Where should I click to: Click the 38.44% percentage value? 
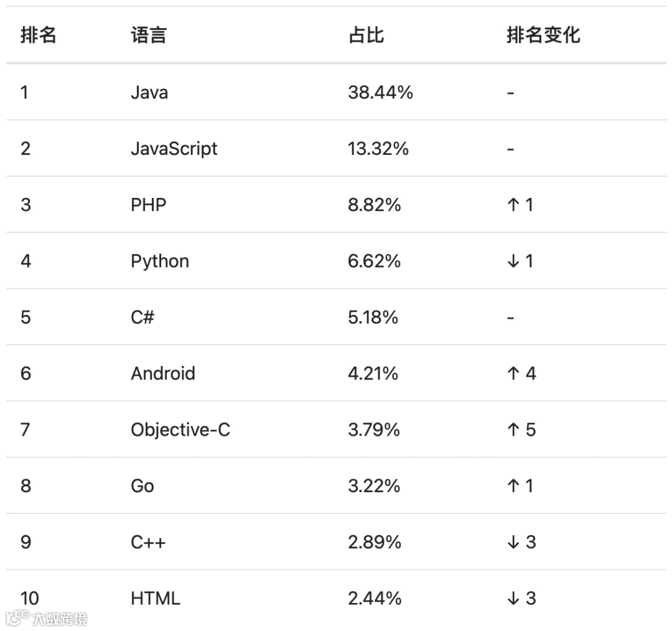pyautogui.click(x=381, y=92)
